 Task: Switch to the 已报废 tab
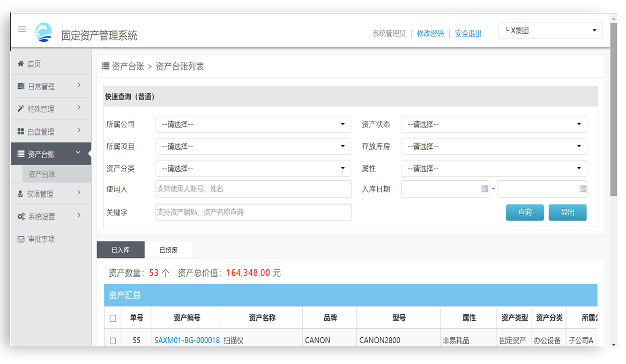click(x=169, y=249)
